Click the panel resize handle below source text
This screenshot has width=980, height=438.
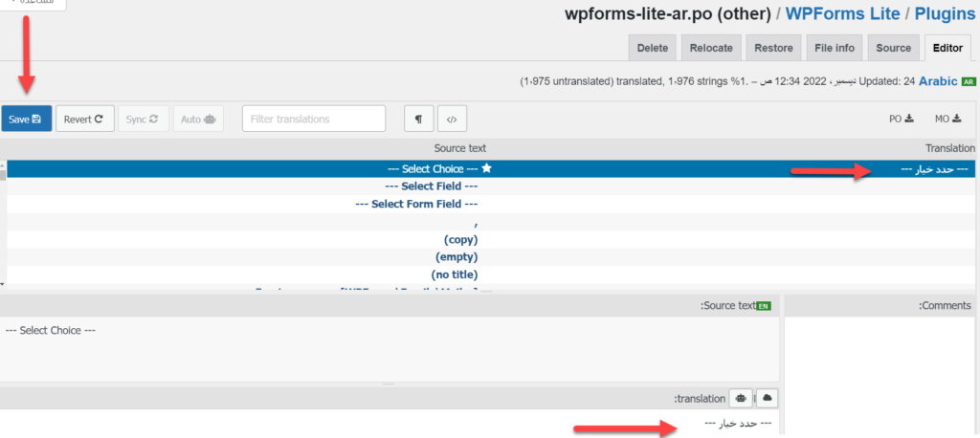click(389, 383)
